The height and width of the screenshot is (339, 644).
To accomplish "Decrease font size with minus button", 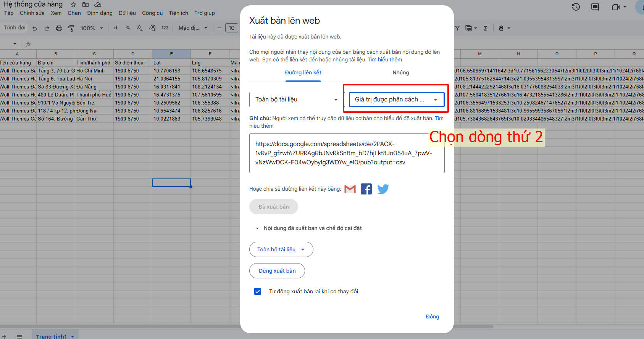I will 220,28.
